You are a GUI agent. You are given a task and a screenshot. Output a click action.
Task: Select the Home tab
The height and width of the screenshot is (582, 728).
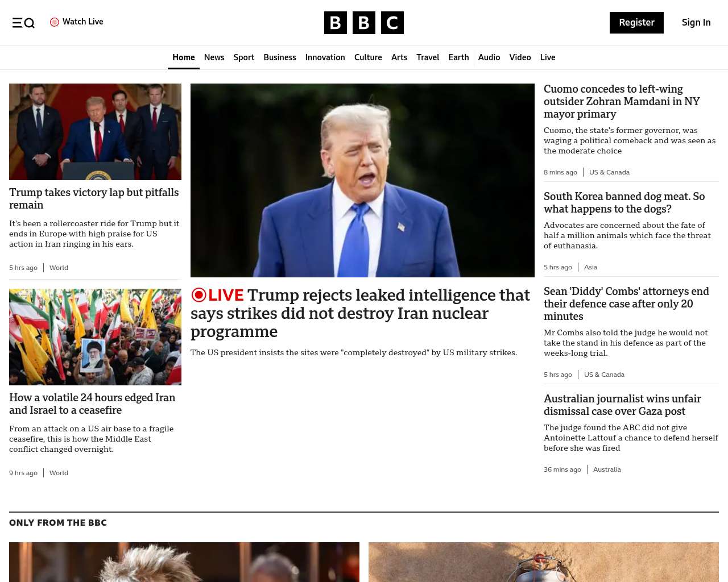point(184,57)
